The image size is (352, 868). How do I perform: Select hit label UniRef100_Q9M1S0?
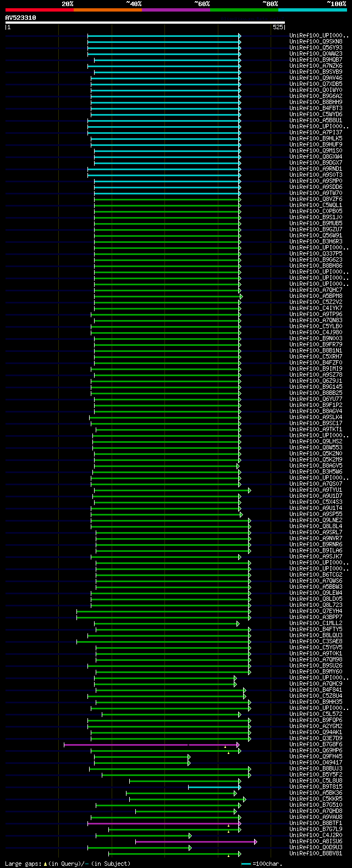[316, 150]
